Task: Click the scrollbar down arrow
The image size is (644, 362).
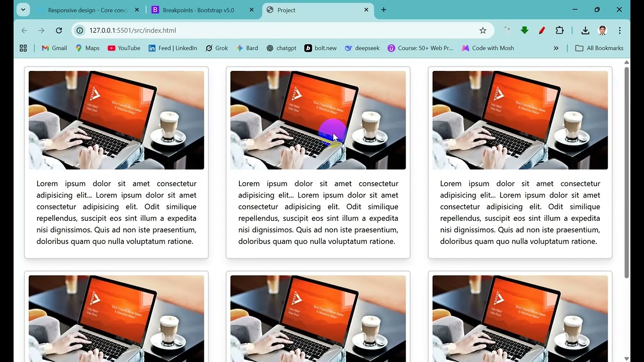Action: [x=626, y=358]
